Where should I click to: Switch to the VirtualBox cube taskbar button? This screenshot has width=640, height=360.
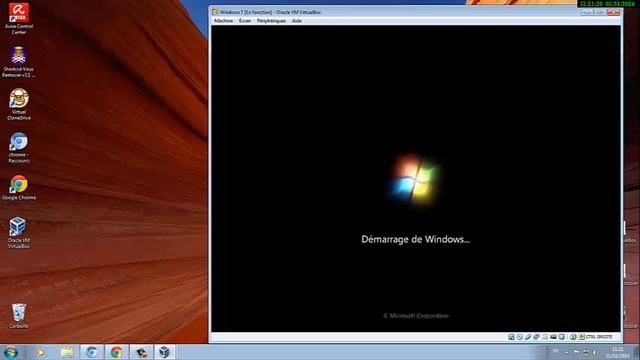coord(164,352)
